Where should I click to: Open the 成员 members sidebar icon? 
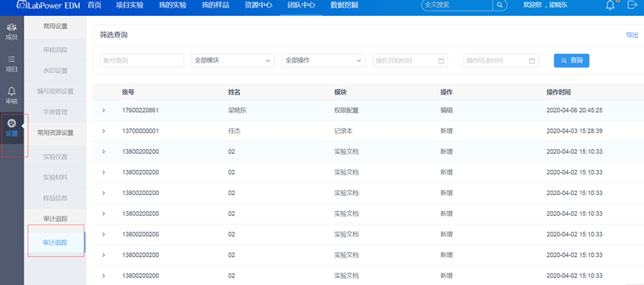tap(12, 32)
